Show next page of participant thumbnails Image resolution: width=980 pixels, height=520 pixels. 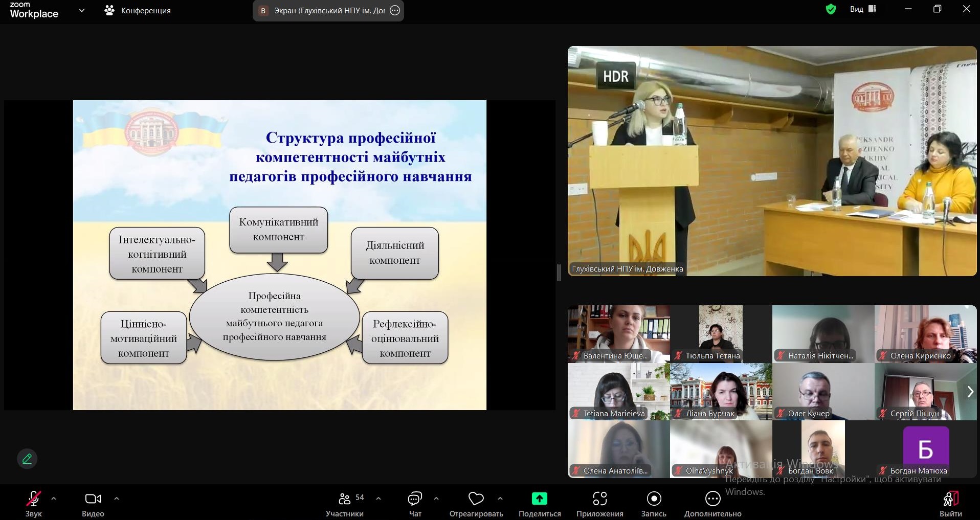tap(970, 392)
